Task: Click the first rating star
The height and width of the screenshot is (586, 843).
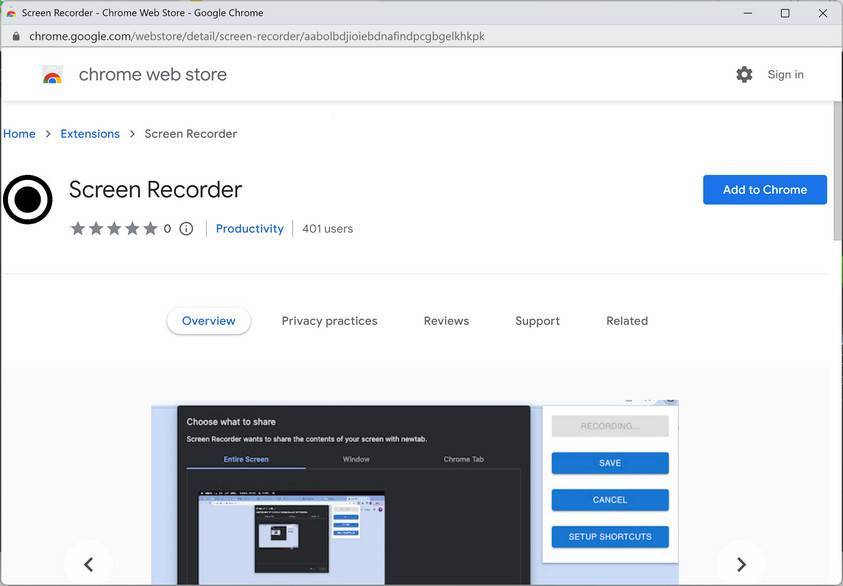Action: click(78, 228)
